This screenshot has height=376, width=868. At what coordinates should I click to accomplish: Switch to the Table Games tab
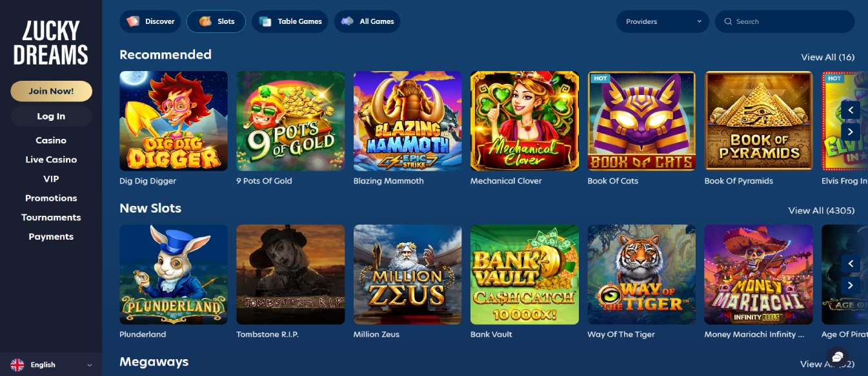(290, 21)
